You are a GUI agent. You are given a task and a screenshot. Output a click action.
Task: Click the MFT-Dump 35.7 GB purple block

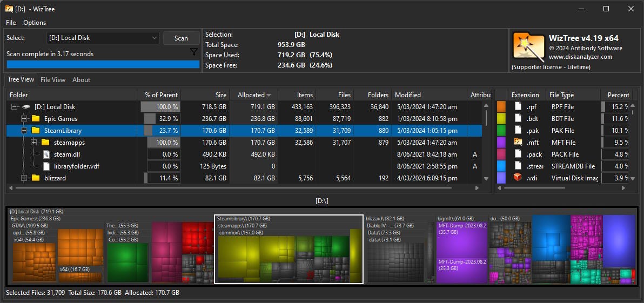(x=462, y=239)
